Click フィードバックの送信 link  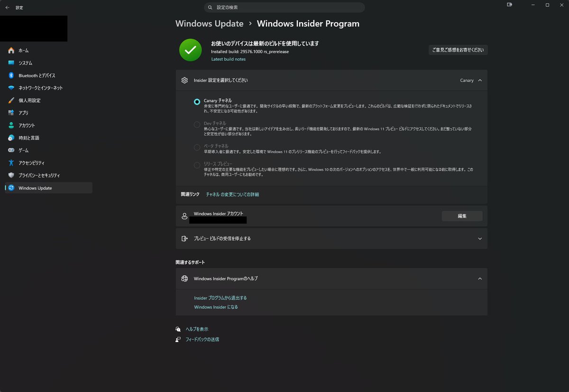(x=202, y=339)
